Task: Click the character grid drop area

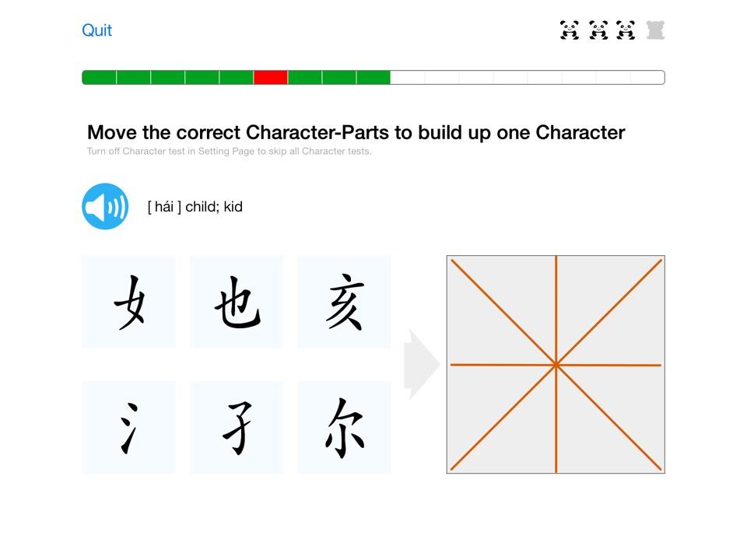Action: [x=556, y=364]
